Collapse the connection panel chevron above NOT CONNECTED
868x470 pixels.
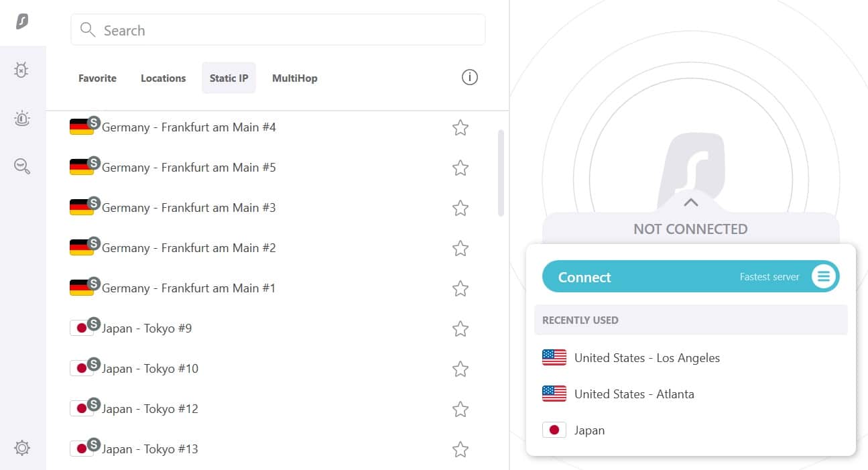[691, 202]
